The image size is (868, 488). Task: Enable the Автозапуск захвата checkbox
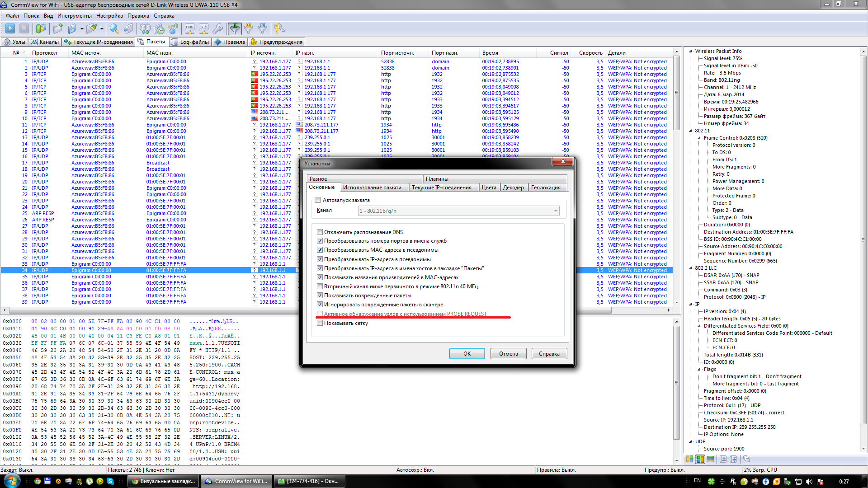(x=318, y=200)
